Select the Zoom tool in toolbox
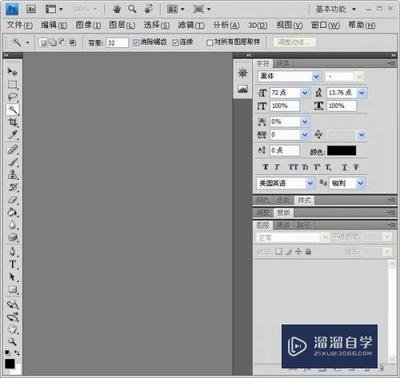Image resolution: width=400 pixels, height=378 pixels. [12, 341]
